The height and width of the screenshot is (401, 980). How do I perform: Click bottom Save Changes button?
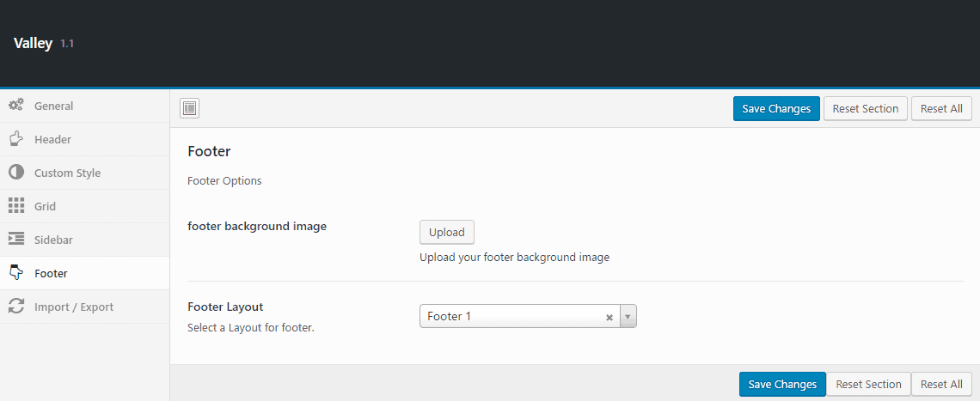(x=782, y=384)
